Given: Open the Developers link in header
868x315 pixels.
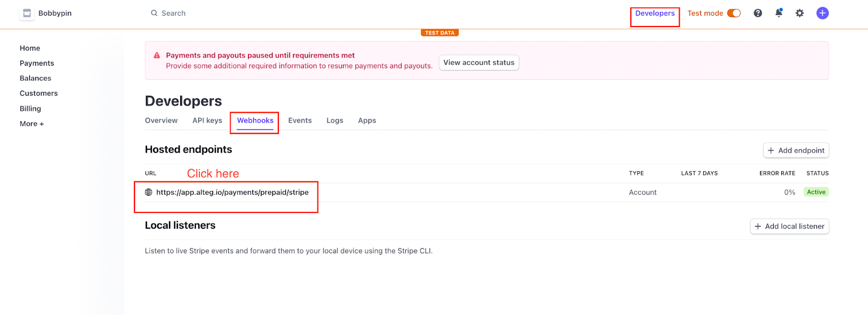Looking at the screenshot, I should coord(655,13).
